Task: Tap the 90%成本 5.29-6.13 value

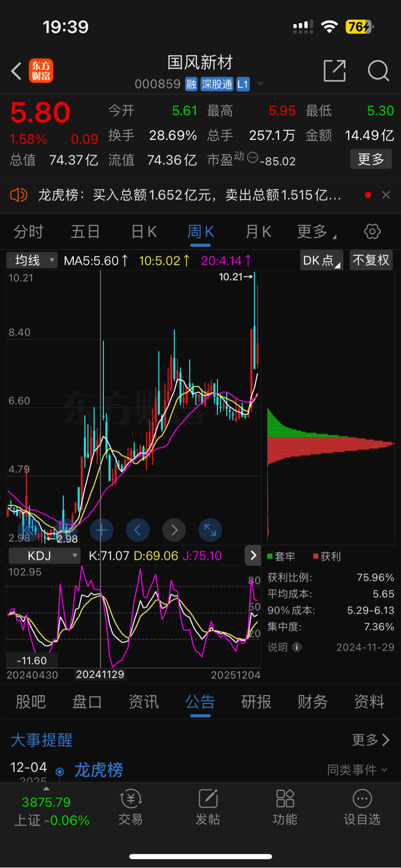Action: coord(371,610)
